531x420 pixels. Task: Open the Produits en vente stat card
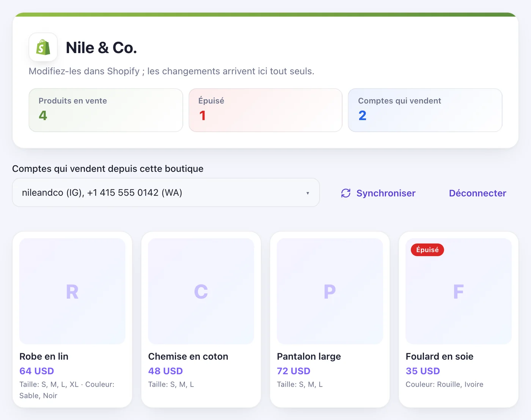pos(106,110)
